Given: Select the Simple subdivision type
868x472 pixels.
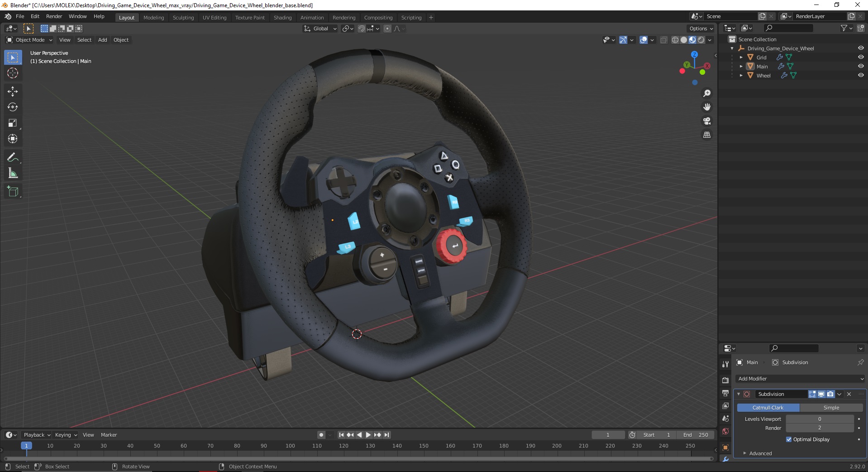Looking at the screenshot, I should (x=831, y=408).
